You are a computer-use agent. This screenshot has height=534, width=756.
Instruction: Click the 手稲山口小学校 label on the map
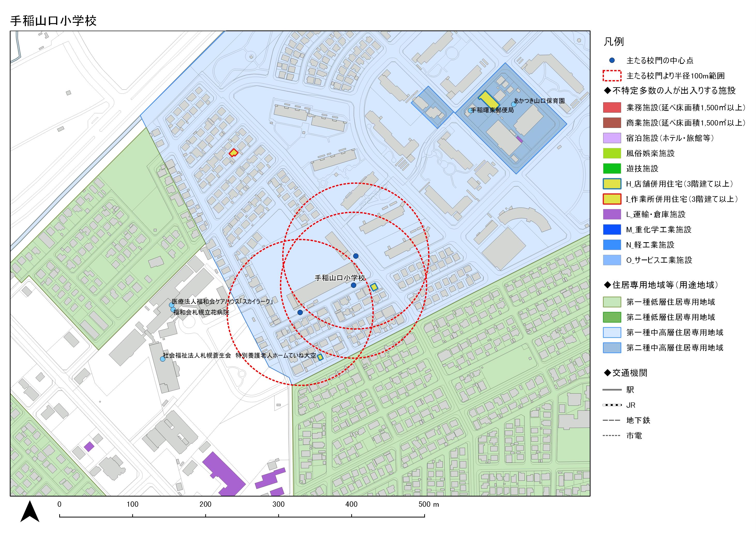click(x=340, y=278)
